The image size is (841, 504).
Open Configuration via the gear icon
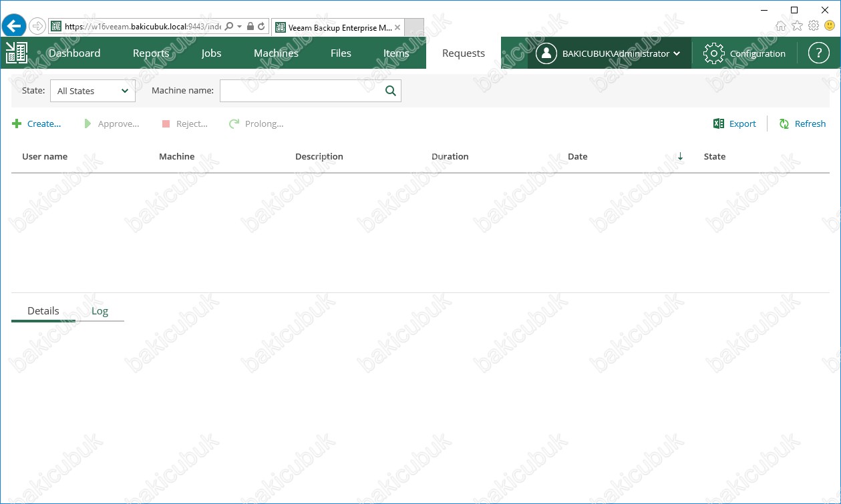pos(713,53)
